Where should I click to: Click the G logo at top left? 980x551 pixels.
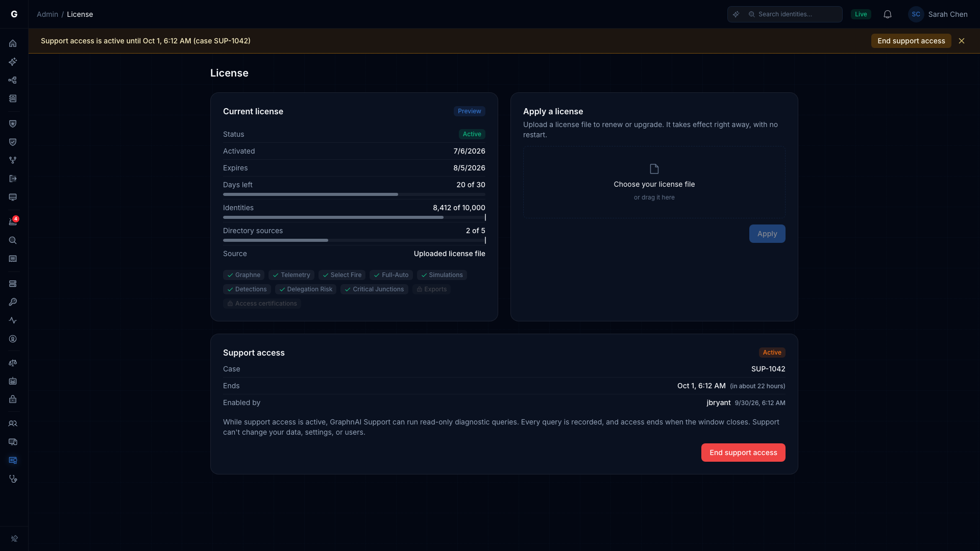14,14
